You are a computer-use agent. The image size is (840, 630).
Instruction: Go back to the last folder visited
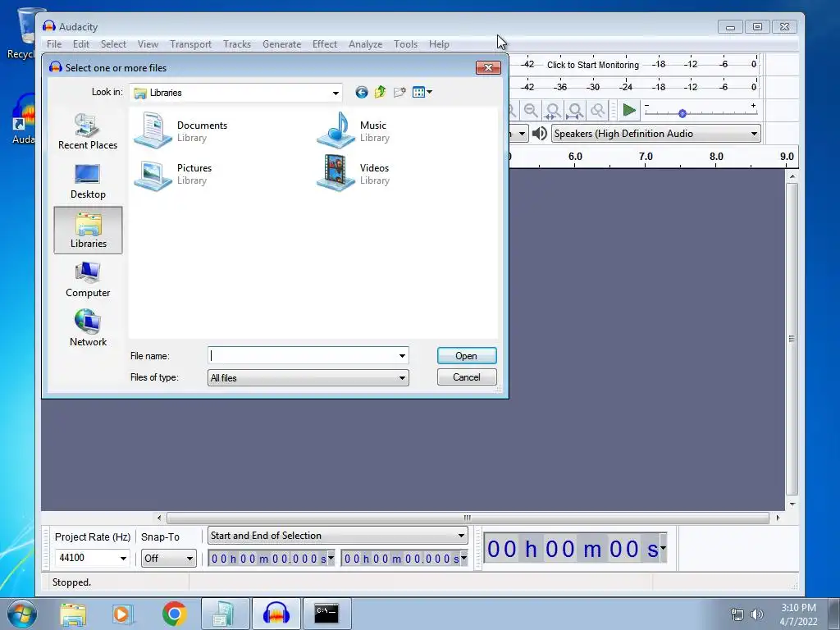point(362,93)
